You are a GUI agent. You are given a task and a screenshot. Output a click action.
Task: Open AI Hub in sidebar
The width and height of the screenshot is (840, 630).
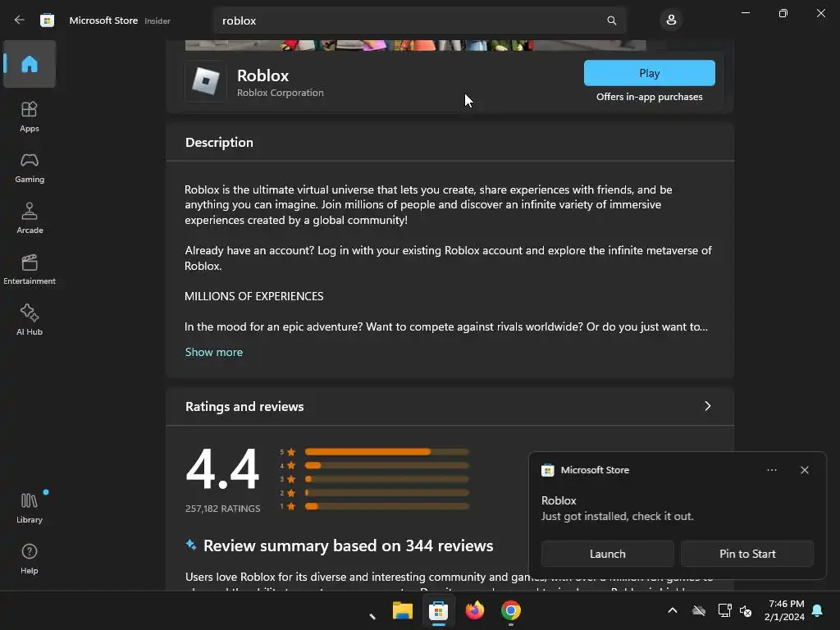30,321
